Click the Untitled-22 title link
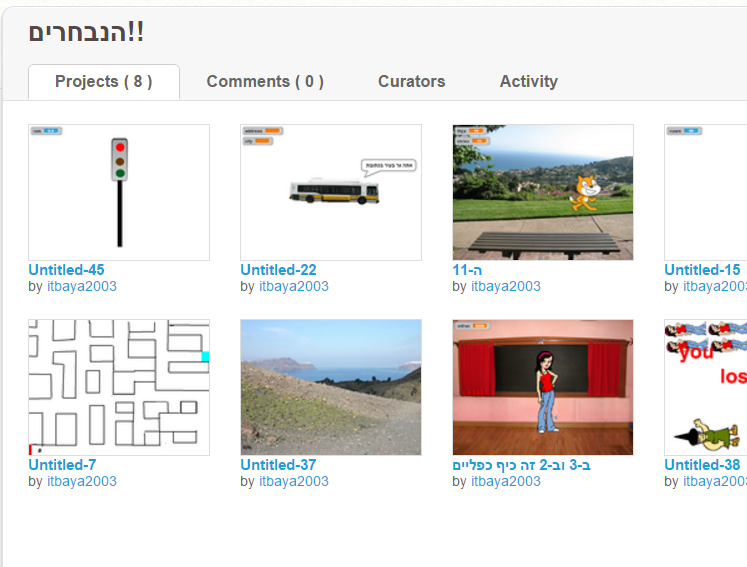The width and height of the screenshot is (747, 567). point(278,270)
